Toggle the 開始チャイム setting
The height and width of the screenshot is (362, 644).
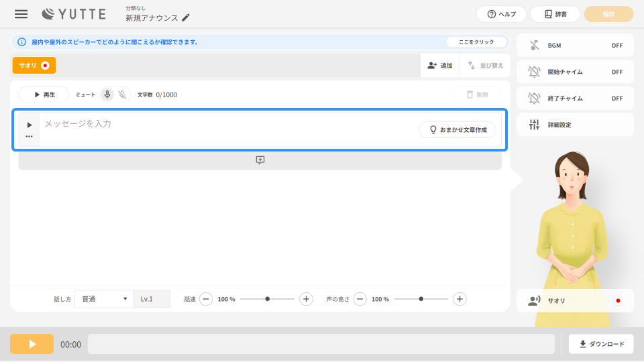coord(575,72)
